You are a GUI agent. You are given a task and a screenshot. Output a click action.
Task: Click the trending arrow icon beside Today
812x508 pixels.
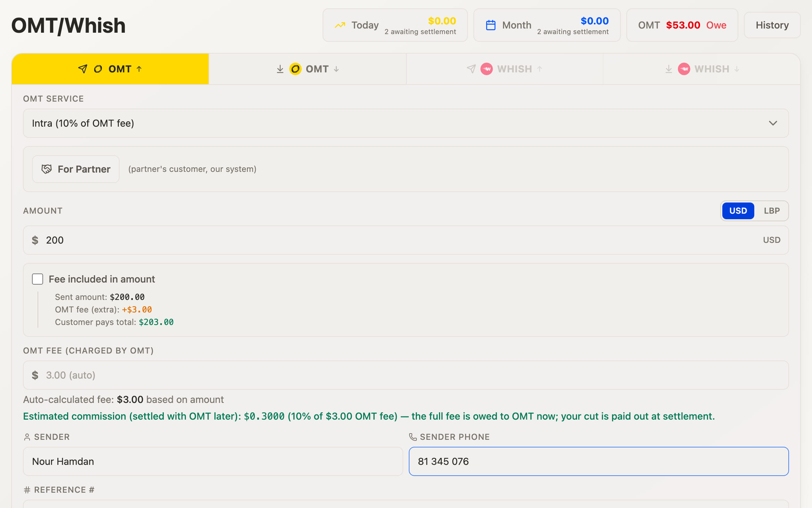(x=340, y=25)
